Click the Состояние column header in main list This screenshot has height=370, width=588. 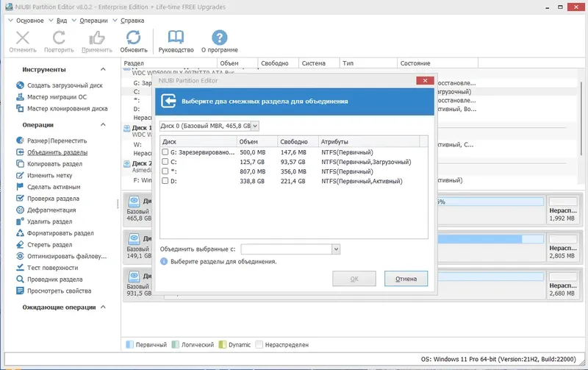tap(437, 63)
